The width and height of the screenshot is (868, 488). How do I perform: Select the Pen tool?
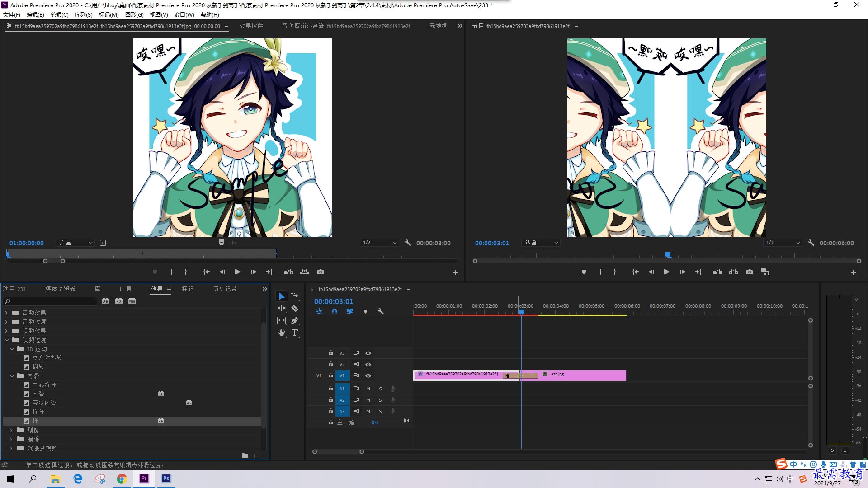295,320
